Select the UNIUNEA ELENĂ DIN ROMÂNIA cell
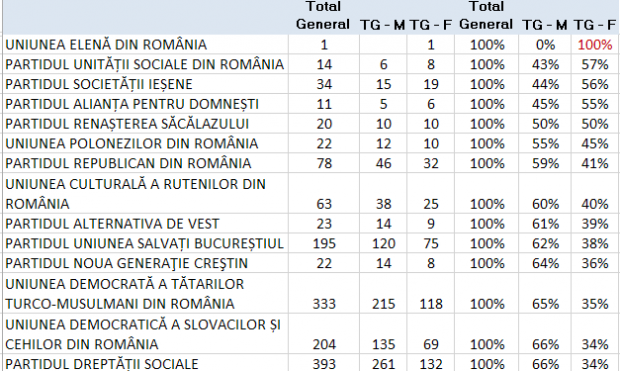 tap(146, 44)
